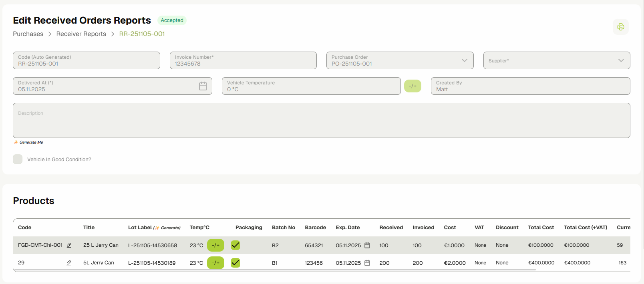
Task: Toggle temperature sign for 25 L Jerry Can
Action: (x=215, y=245)
